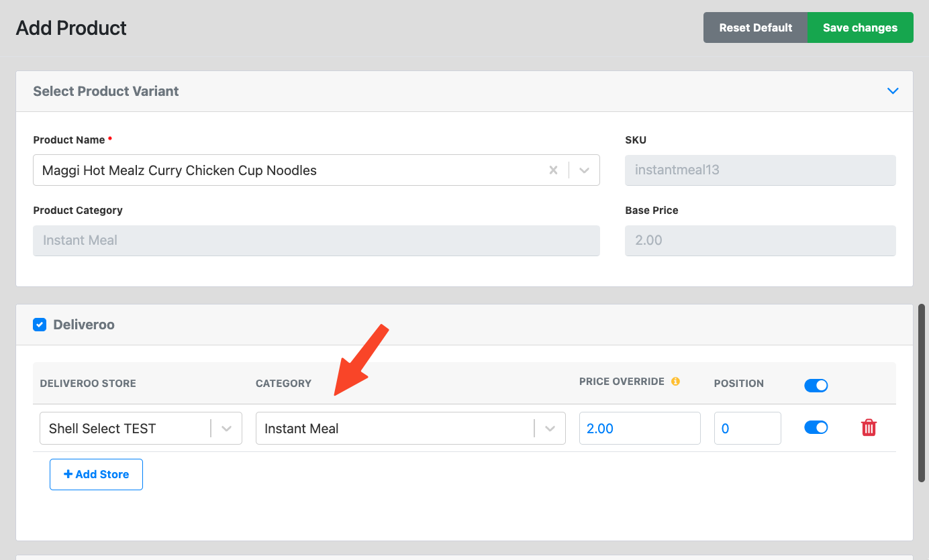Uncheck the Deliveroo checkbox
929x560 pixels.
pos(40,325)
